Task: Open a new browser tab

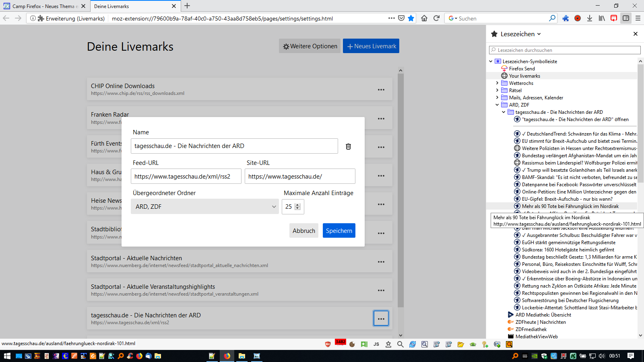Action: 187,6
